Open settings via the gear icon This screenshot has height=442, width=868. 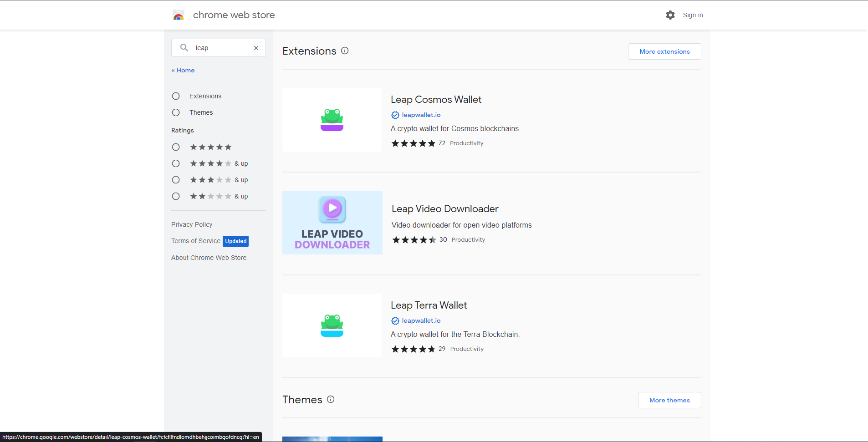pyautogui.click(x=670, y=15)
